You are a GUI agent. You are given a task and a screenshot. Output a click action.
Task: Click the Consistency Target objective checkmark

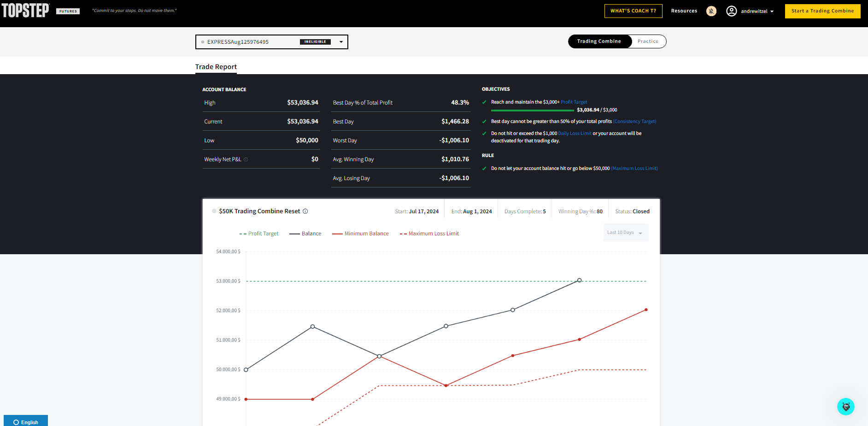484,122
